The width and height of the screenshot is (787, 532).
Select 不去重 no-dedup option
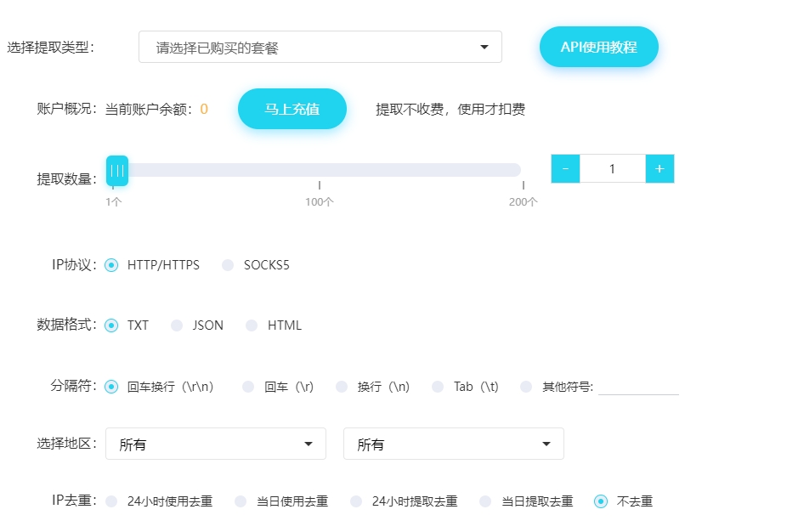click(601, 501)
